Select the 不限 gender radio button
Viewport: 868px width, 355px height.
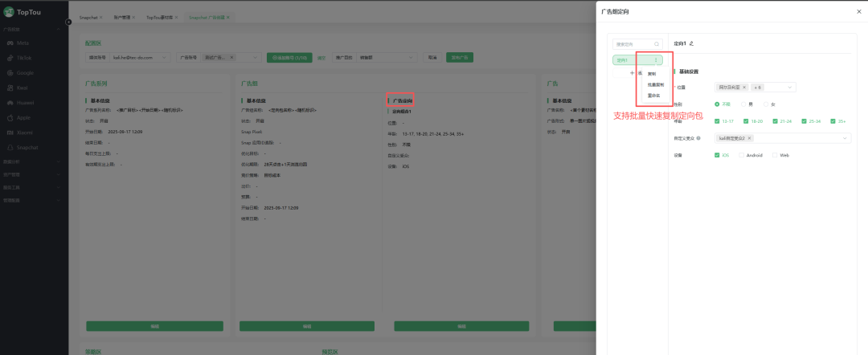pyautogui.click(x=718, y=104)
